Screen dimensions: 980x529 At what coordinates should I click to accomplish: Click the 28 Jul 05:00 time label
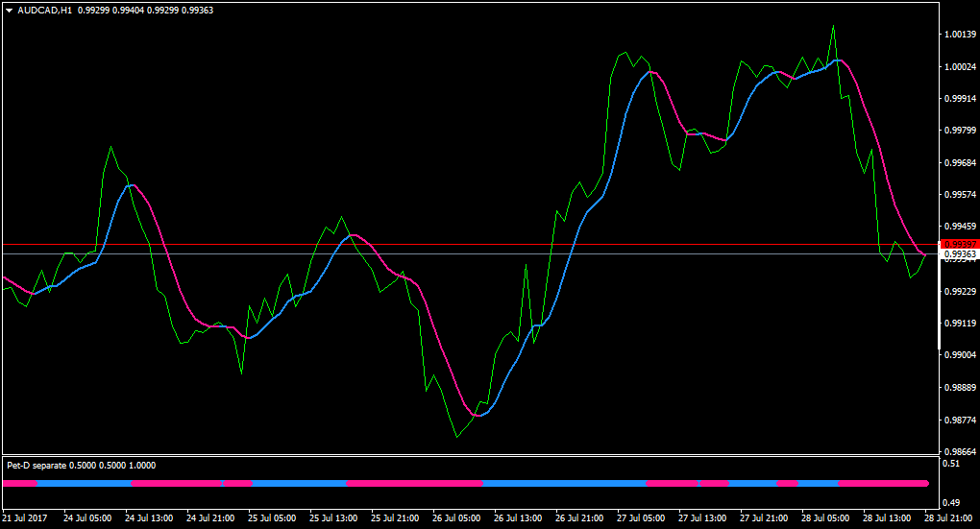point(825,518)
